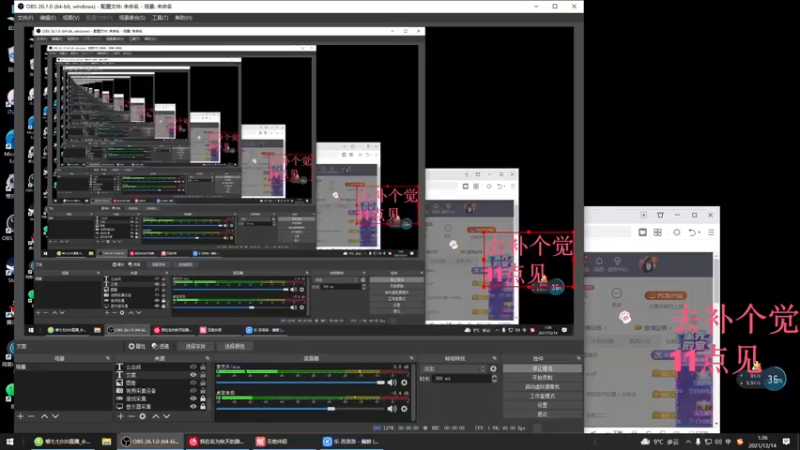Undock the 混音器 panel with its corner icon
The width and height of the screenshot is (800, 450).
point(411,358)
